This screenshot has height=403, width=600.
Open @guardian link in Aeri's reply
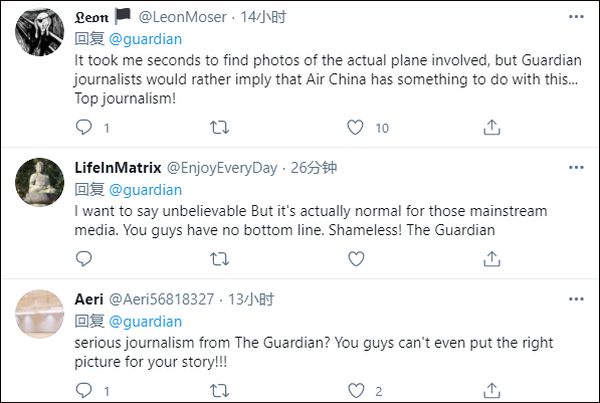click(145, 321)
